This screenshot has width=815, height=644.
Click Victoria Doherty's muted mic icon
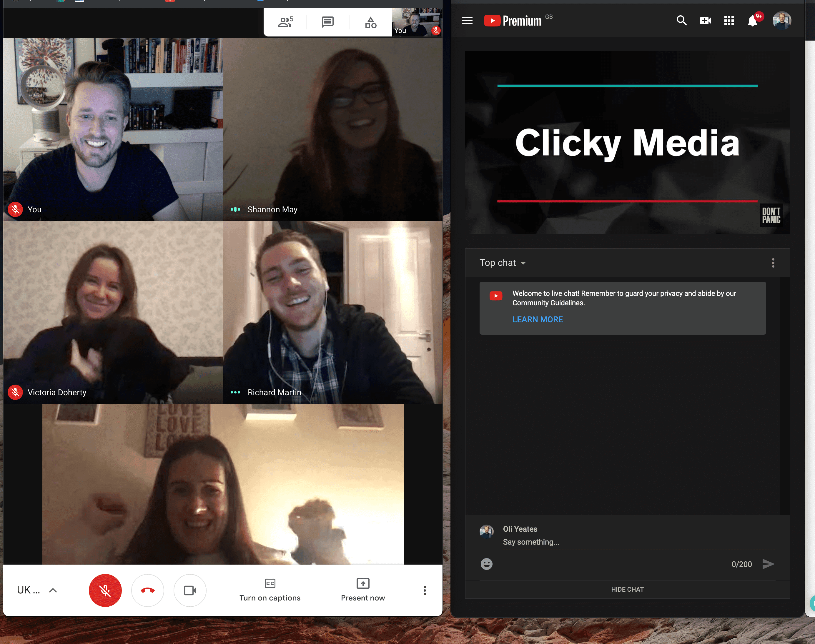click(15, 392)
